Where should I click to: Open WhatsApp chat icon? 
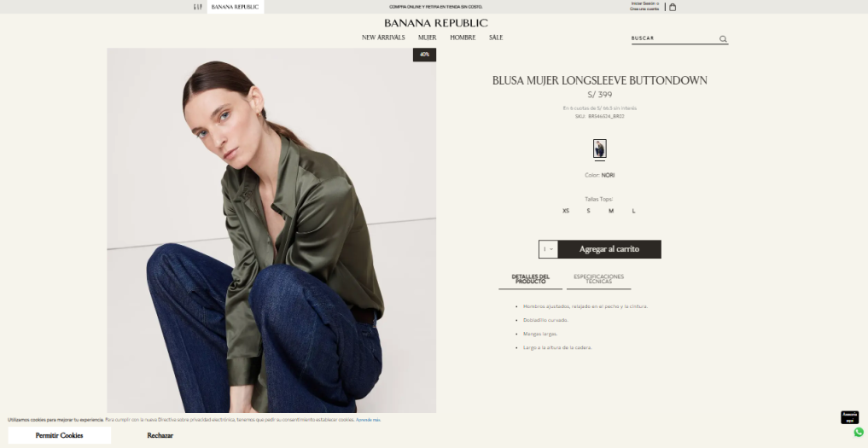[859, 432]
